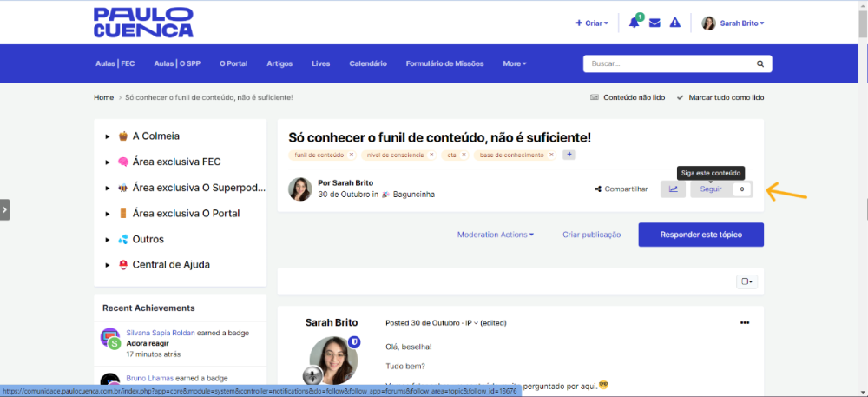Click the 'nível de consciencia' tag

pos(397,155)
